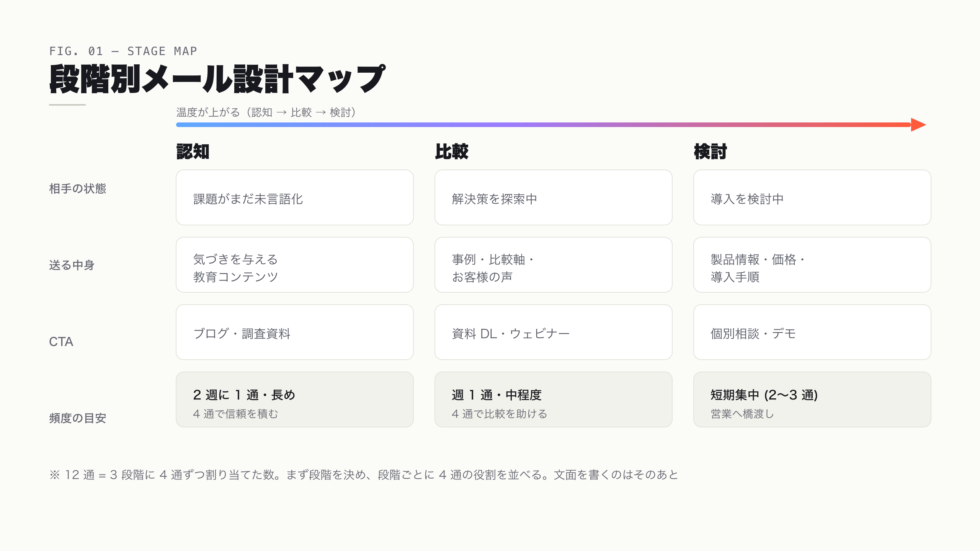
Task: Click the text 'お客様の声'
Action: pyautogui.click(x=482, y=277)
